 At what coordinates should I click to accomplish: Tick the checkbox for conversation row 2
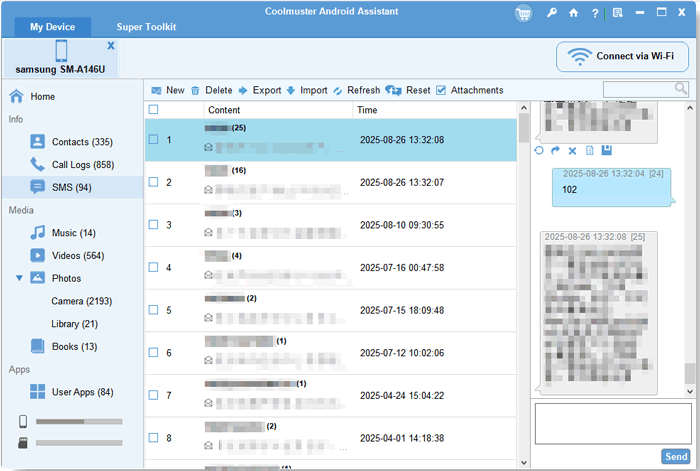153,182
